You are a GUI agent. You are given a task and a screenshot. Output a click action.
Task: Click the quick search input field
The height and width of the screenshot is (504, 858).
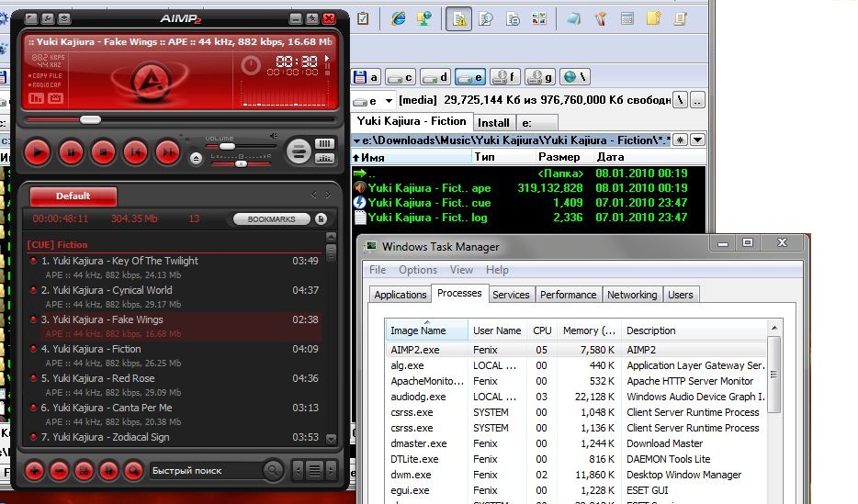point(205,471)
